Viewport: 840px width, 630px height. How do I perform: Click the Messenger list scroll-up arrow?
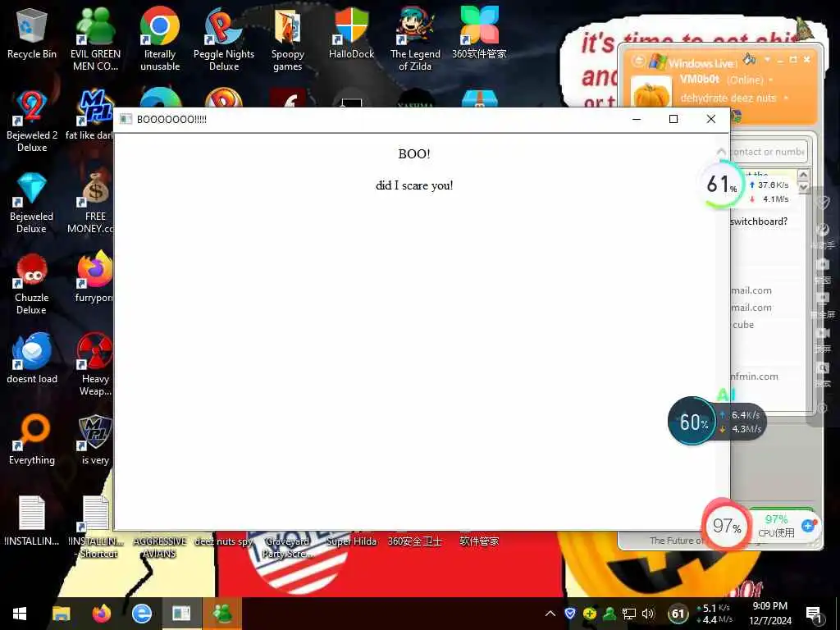coord(803,175)
